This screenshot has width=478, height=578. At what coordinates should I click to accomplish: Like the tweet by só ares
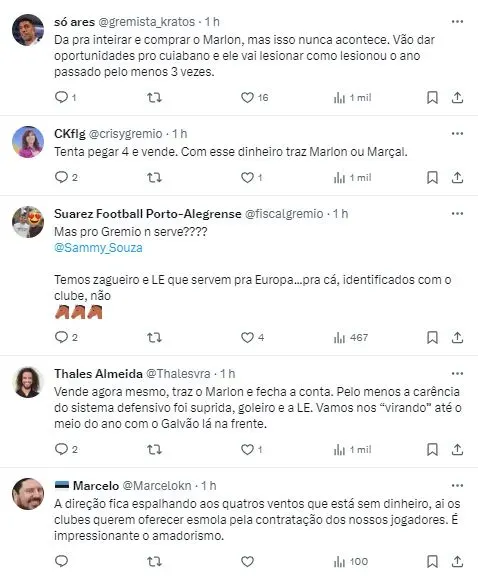(x=247, y=98)
